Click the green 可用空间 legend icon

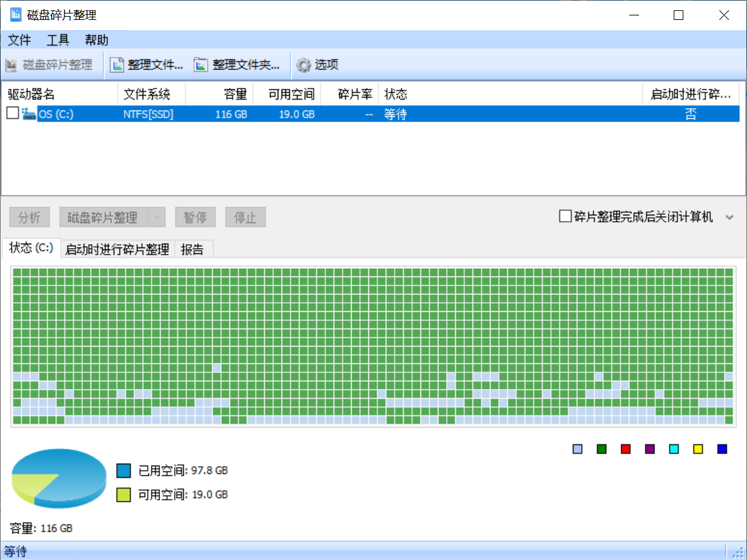(123, 494)
